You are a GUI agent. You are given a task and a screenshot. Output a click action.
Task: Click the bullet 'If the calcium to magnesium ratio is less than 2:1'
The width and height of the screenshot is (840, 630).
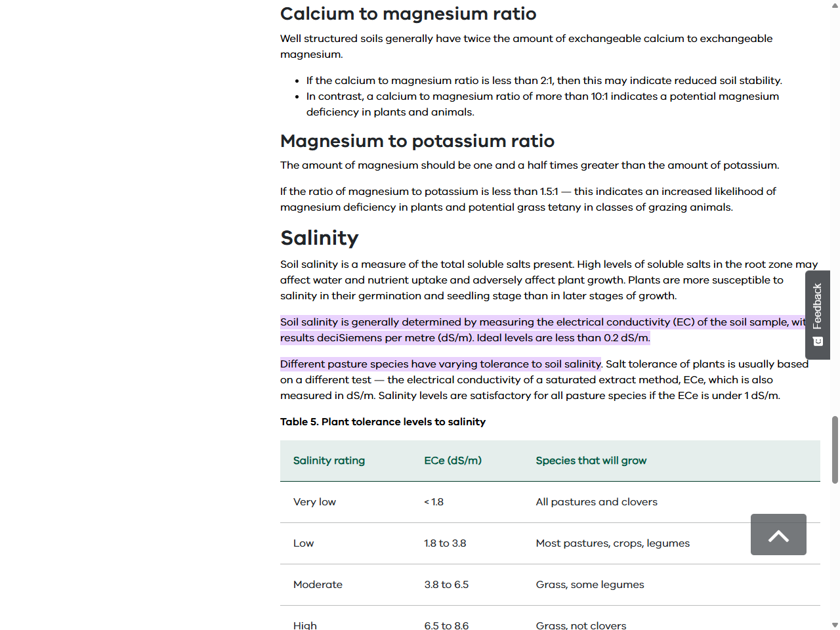point(544,81)
